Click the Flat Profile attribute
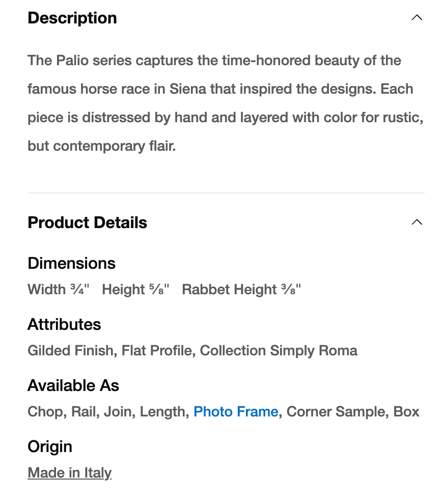 pos(157,351)
